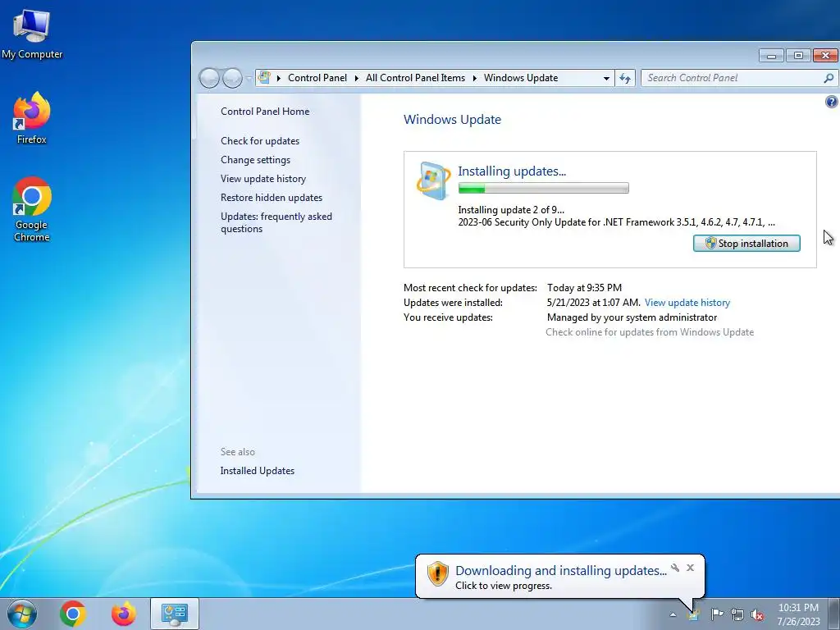Open Updates: frequently asked questions link
Image resolution: width=840 pixels, height=630 pixels.
(276, 222)
